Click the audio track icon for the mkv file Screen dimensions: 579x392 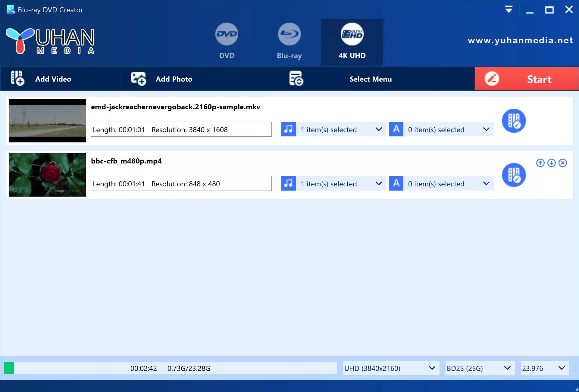click(288, 129)
